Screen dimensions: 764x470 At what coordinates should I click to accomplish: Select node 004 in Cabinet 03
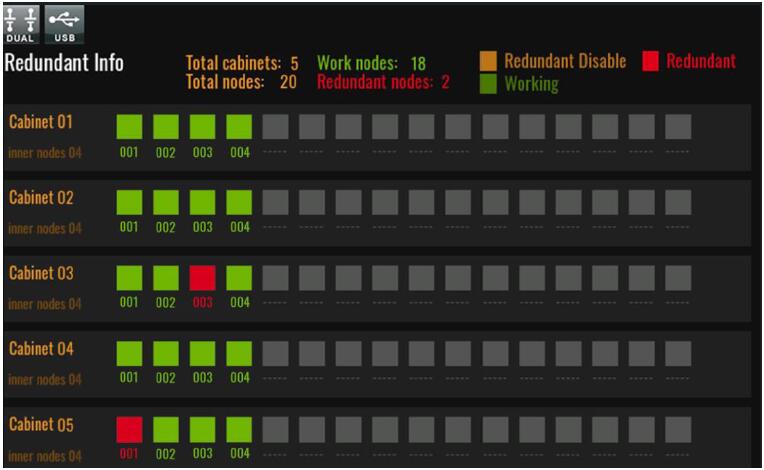239,278
